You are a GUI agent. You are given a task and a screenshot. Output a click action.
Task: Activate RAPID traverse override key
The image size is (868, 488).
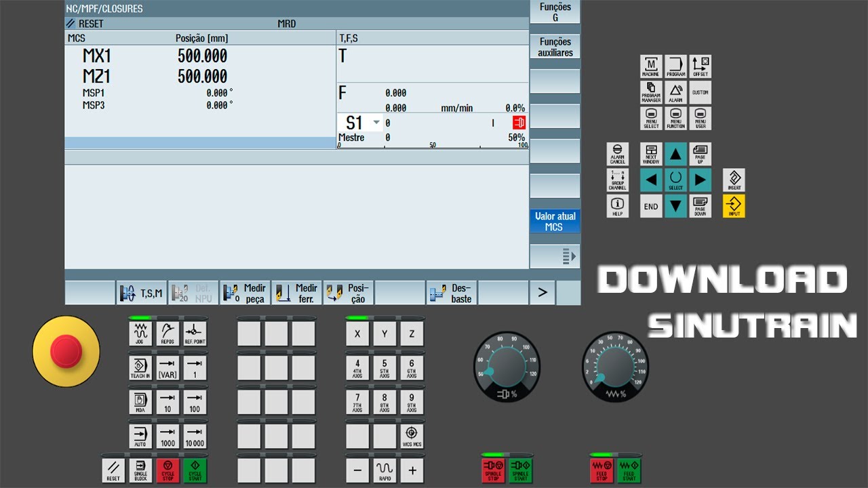click(x=384, y=470)
